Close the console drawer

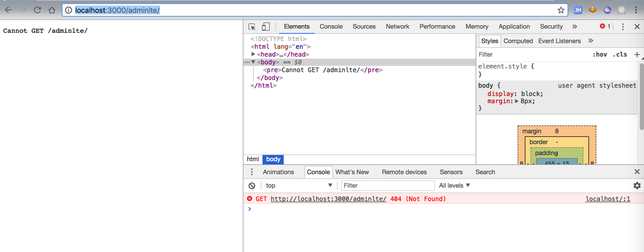pos(637,172)
